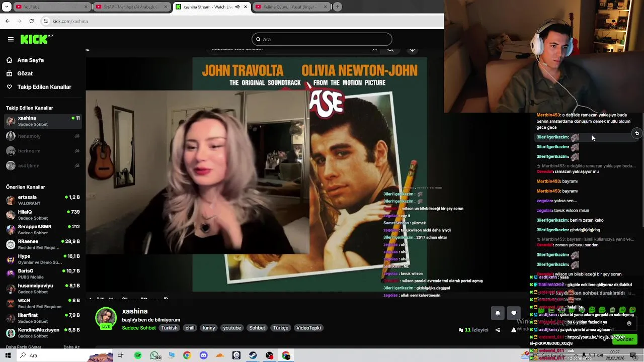Expand list with Daha Fazla Göster
Screen dimensions: 644x362
pos(24,347)
